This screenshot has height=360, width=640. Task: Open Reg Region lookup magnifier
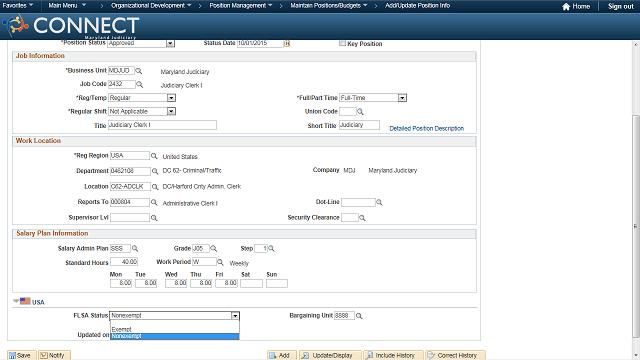[154, 156]
